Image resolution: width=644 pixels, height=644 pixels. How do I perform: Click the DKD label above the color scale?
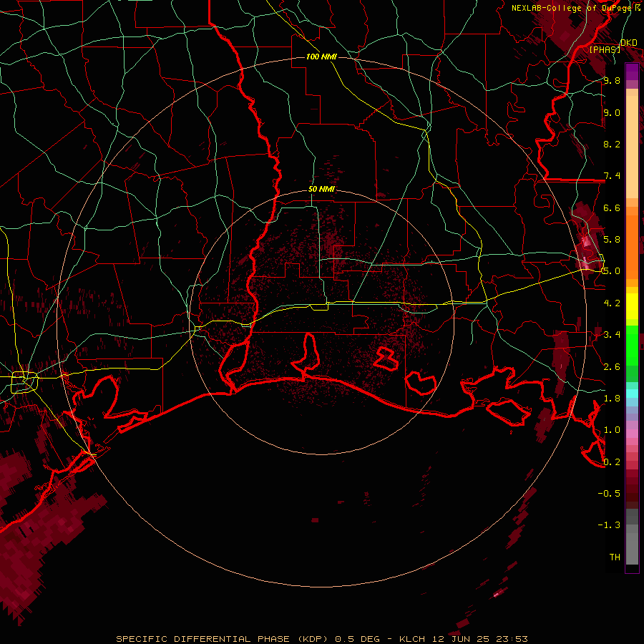(x=629, y=43)
